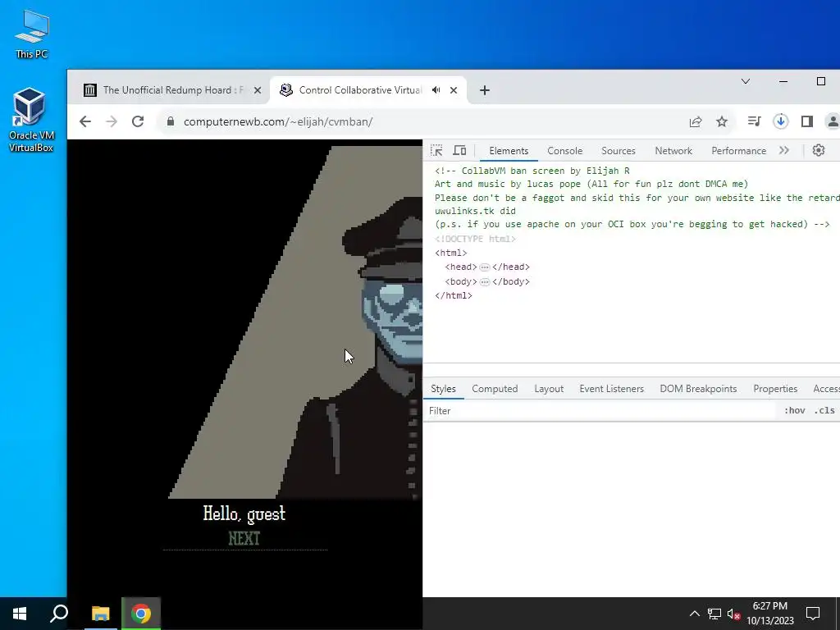Open the Windows Start menu
This screenshot has width=840, height=630.
pos(20,614)
